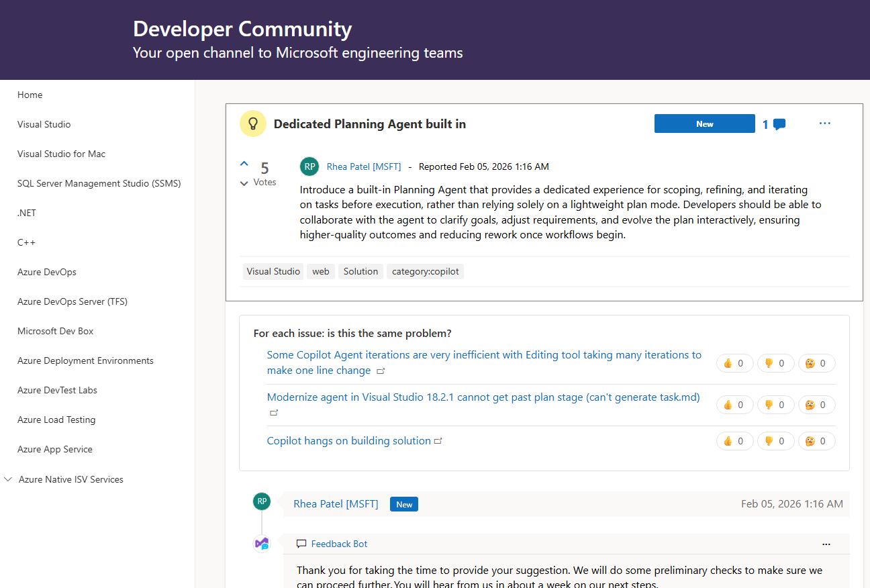Thumbs down 'Copilot hangs on building solution'
Image resolution: width=870 pixels, height=588 pixels.
[x=775, y=441]
